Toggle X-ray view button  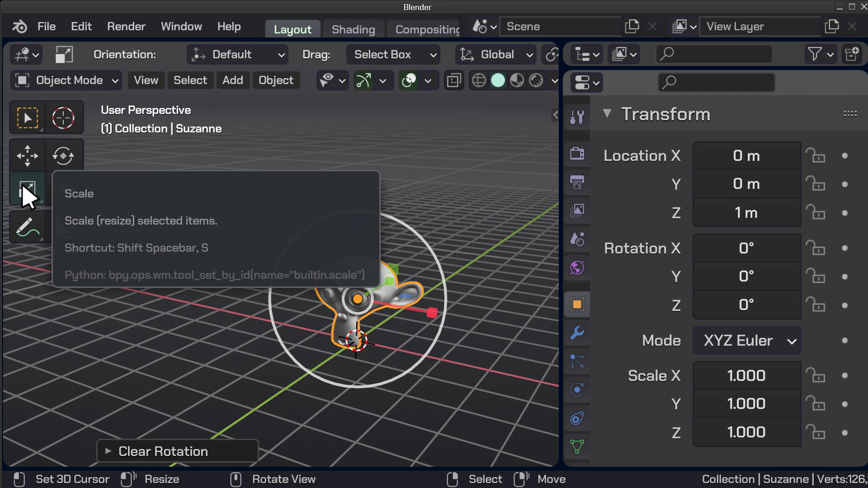(x=454, y=81)
